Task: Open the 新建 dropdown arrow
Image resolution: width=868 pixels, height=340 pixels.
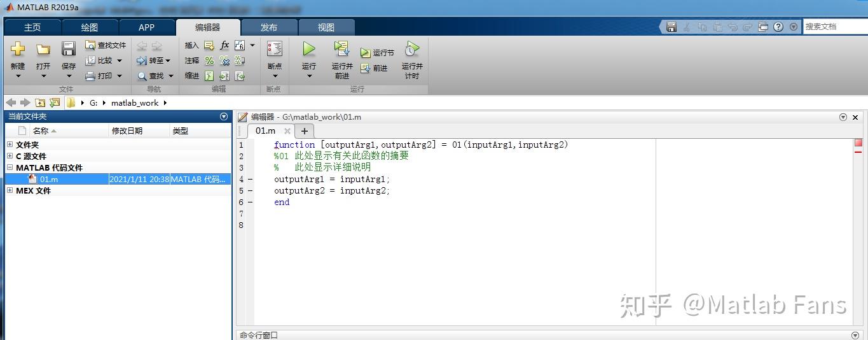Action: 18,76
